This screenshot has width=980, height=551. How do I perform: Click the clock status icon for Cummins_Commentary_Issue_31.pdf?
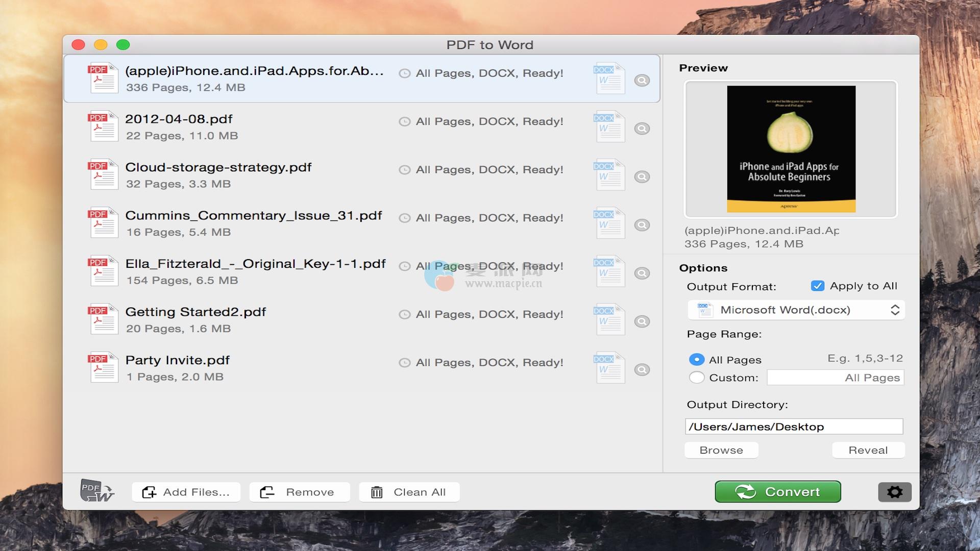(x=404, y=218)
